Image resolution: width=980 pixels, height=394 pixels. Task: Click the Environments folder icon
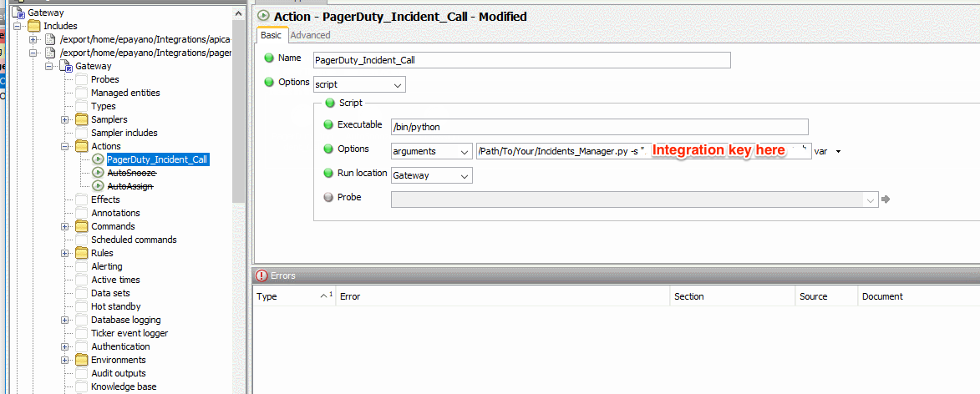click(81, 360)
